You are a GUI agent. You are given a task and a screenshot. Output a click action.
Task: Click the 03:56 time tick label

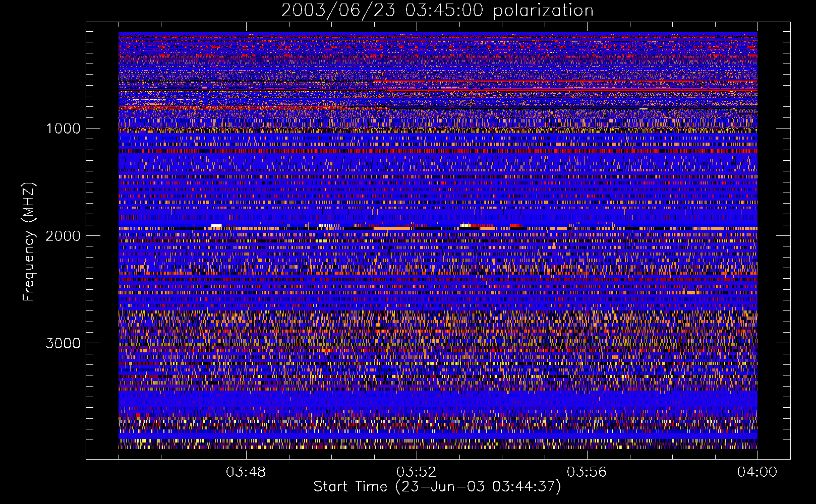[587, 472]
